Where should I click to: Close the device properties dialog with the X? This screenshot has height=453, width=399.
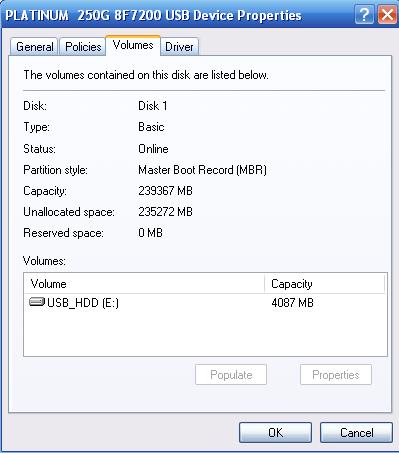[387, 15]
